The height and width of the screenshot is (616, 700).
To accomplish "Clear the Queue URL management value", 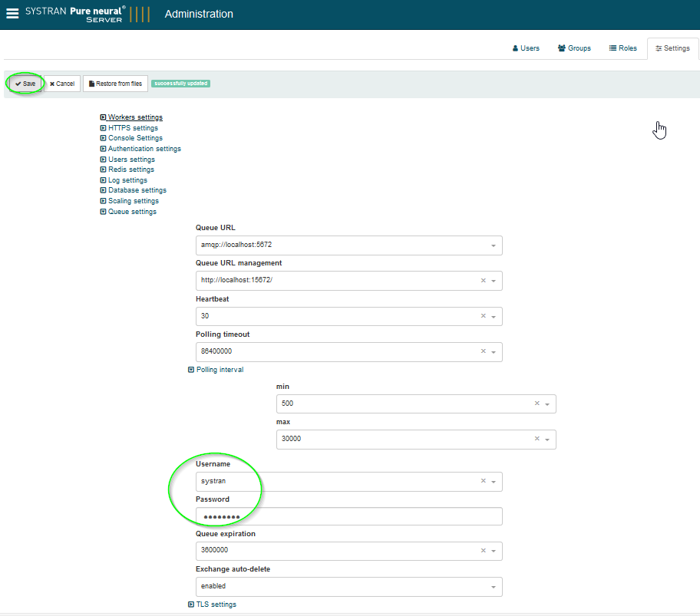I will (483, 281).
